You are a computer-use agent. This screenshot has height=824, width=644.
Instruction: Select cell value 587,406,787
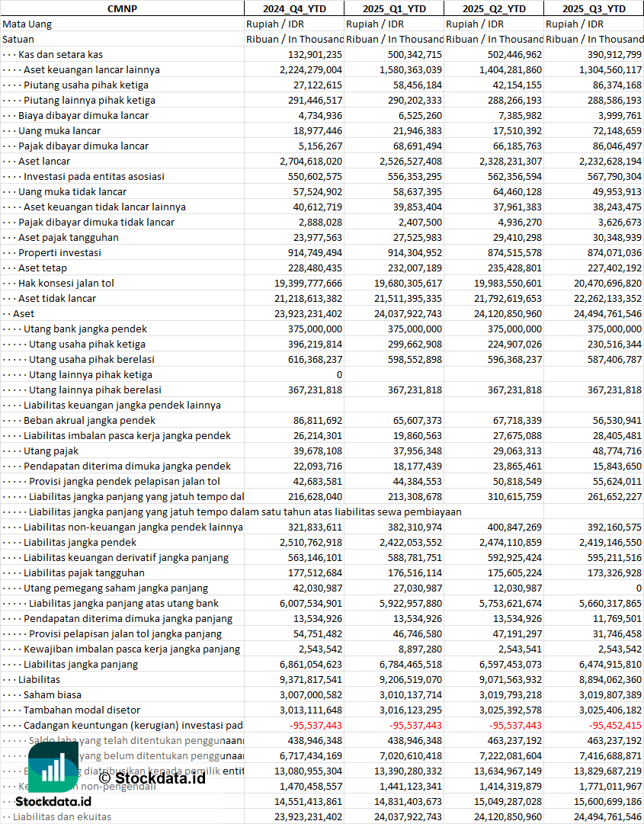(614, 360)
